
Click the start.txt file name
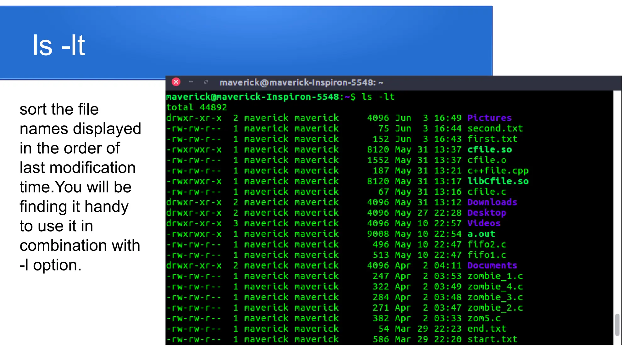pyautogui.click(x=492, y=339)
